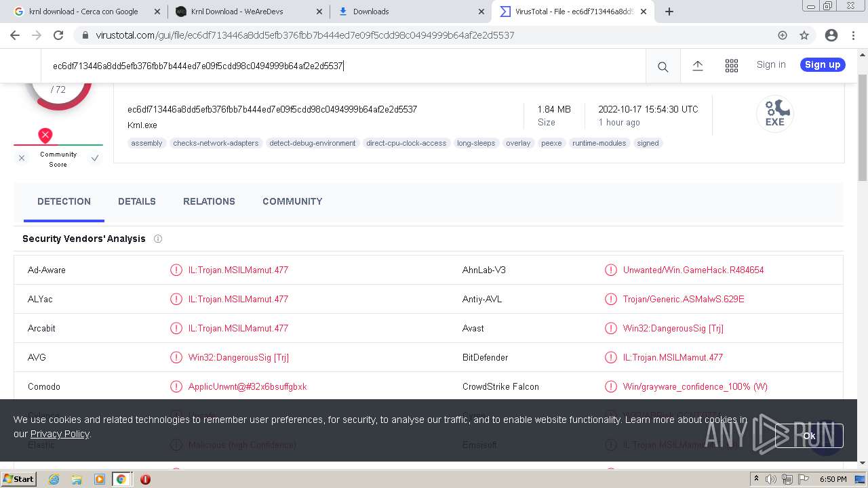Close the VirusTotal tab
The height and width of the screenshot is (488, 868).
click(644, 12)
